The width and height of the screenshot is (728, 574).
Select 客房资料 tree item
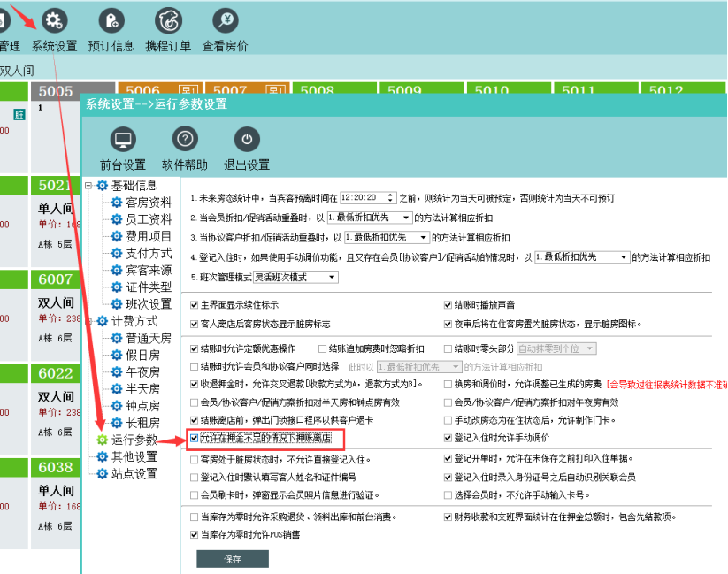[x=149, y=203]
